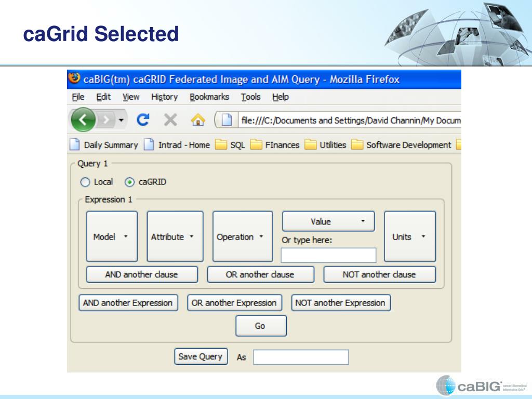Click the Query 1 group label

coord(92,164)
